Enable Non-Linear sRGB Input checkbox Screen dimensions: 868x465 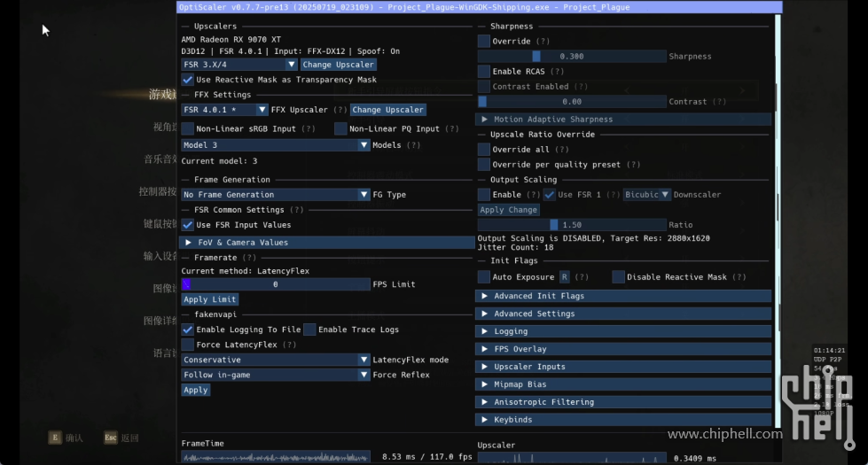(188, 128)
